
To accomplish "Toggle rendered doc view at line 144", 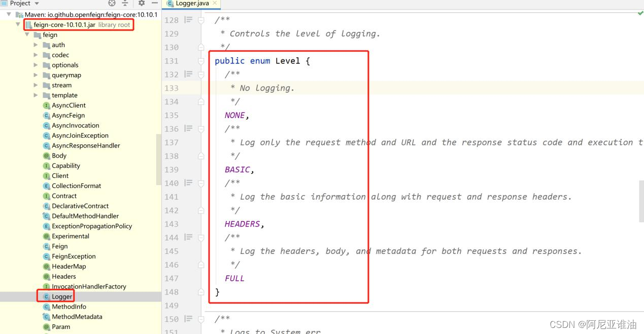I will tap(188, 237).
